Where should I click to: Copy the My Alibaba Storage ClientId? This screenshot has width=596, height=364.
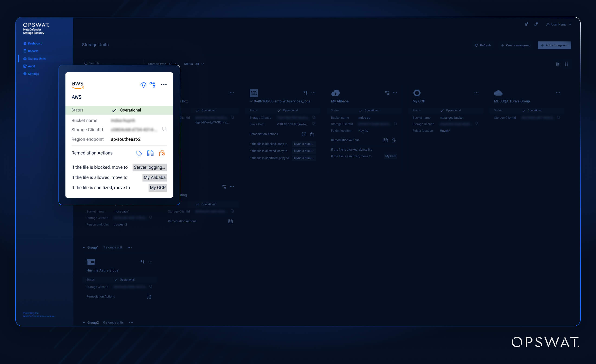(395, 124)
